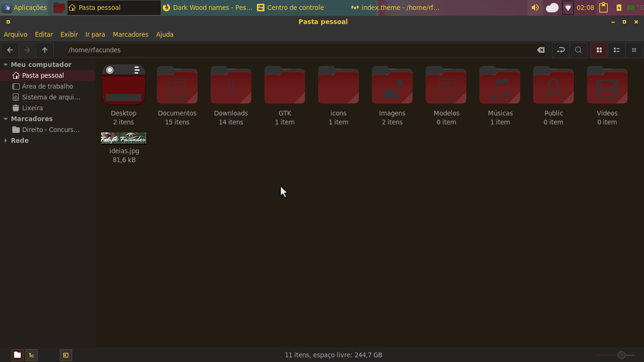Screen dimensions: 644x362
Task: Open Direito - Concurs... bookmark
Action: [47, 130]
